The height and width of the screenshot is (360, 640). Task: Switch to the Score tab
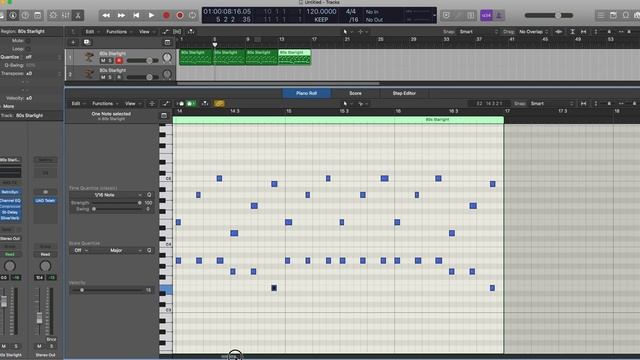tap(355, 93)
